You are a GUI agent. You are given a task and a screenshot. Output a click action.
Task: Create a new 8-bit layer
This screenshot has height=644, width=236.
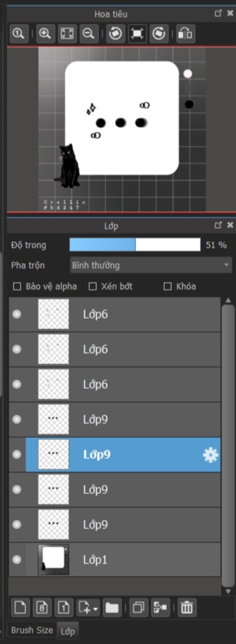pyautogui.click(x=42, y=608)
